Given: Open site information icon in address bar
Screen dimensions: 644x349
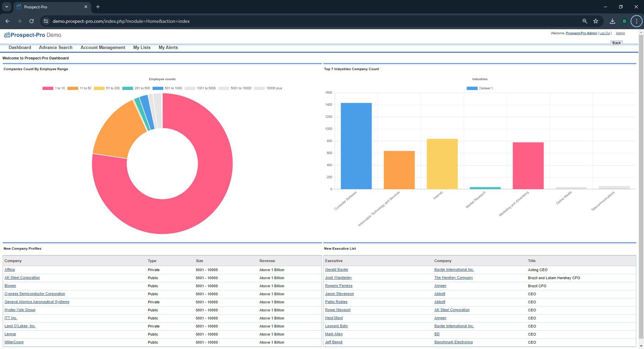Looking at the screenshot, I should 46,21.
